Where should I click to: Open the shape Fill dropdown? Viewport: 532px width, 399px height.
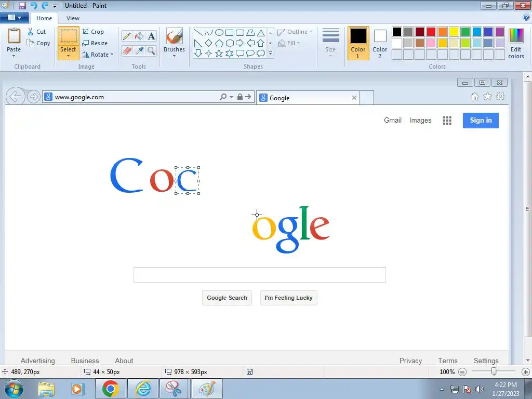tap(289, 43)
